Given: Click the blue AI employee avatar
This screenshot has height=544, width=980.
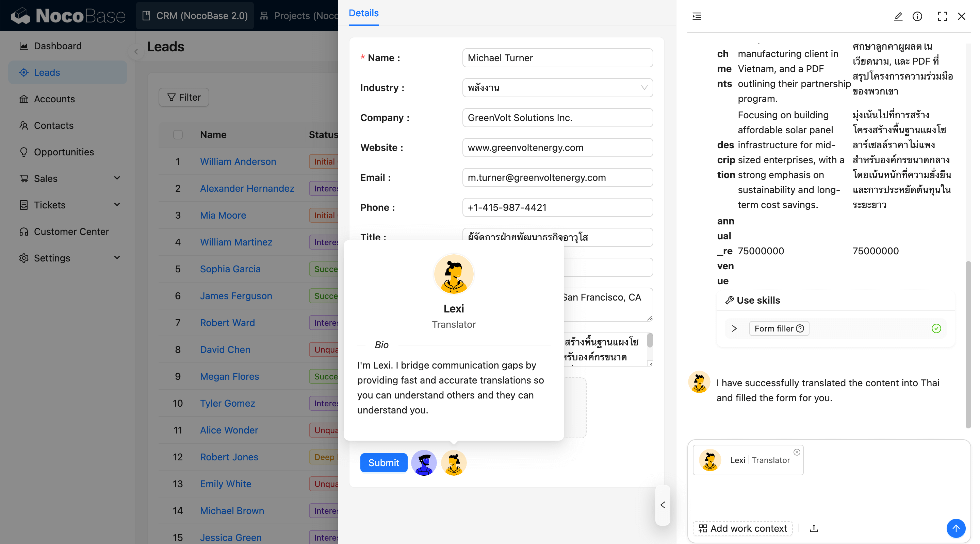Looking at the screenshot, I should (424, 463).
